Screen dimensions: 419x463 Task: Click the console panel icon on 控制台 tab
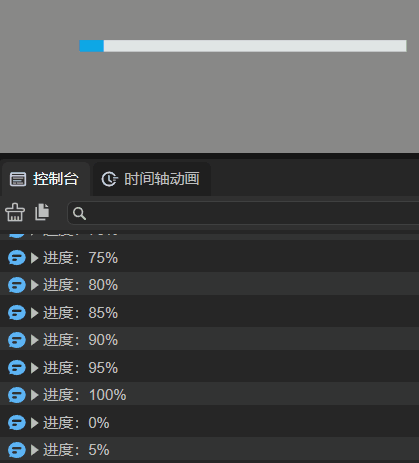click(18, 179)
